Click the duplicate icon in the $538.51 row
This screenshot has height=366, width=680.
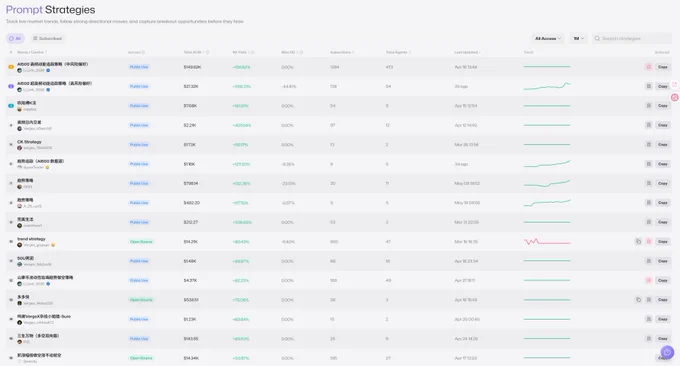click(x=638, y=300)
